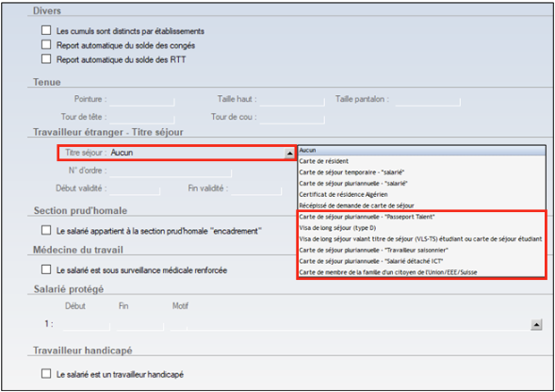Image resolution: width=555 pixels, height=392 pixels.
Task: Toggle section prud'homale encadrement checkbox
Action: tap(46, 230)
